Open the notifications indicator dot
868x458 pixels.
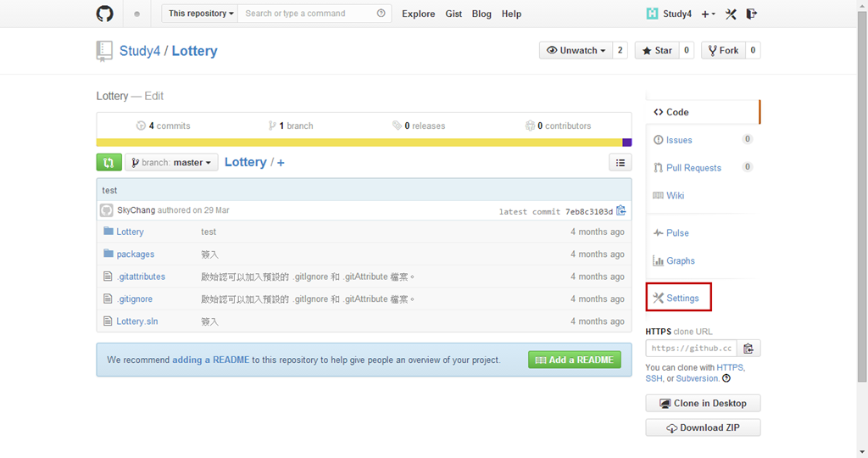(136, 14)
